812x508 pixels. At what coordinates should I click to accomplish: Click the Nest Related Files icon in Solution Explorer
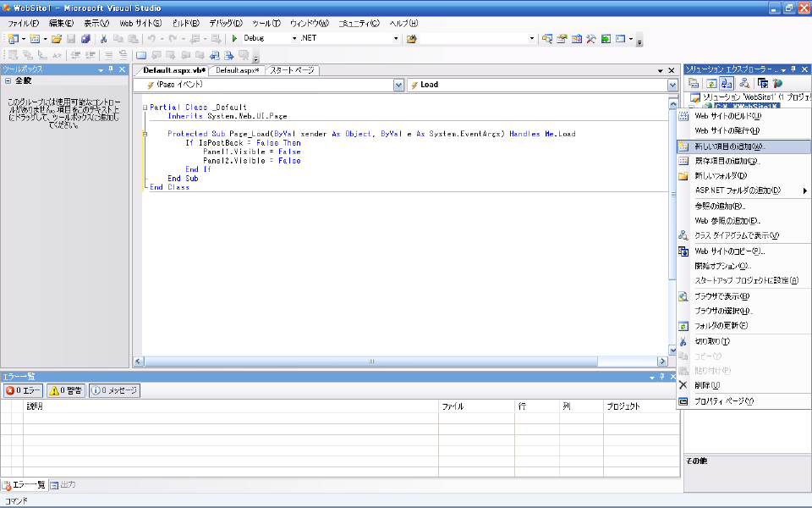pyautogui.click(x=727, y=83)
